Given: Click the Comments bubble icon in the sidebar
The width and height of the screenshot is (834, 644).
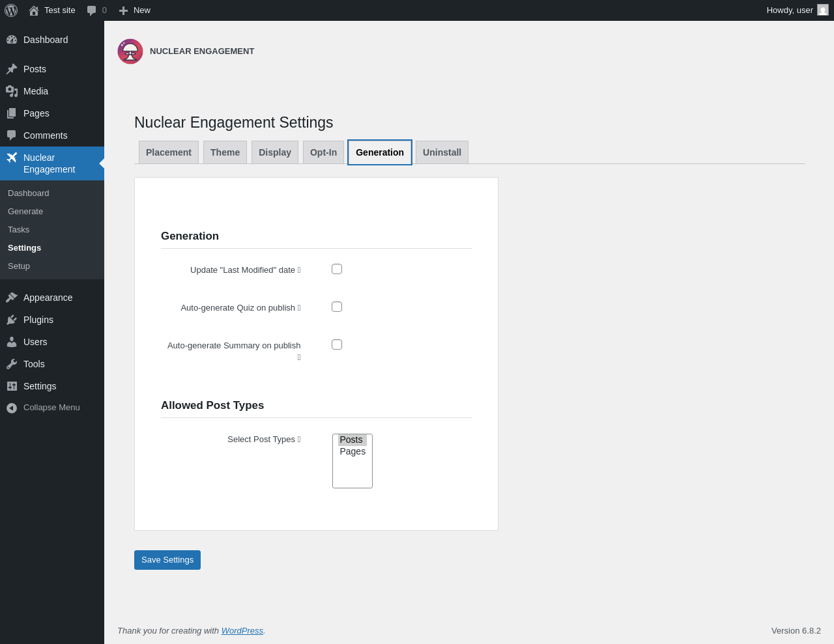Looking at the screenshot, I should coord(12,135).
